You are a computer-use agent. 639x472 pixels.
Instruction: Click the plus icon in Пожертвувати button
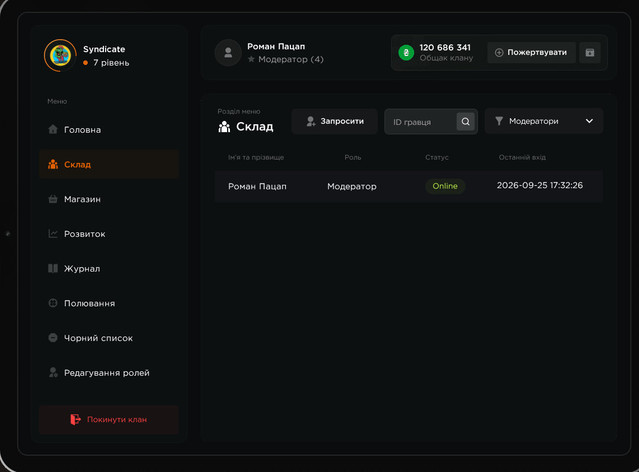click(x=499, y=53)
